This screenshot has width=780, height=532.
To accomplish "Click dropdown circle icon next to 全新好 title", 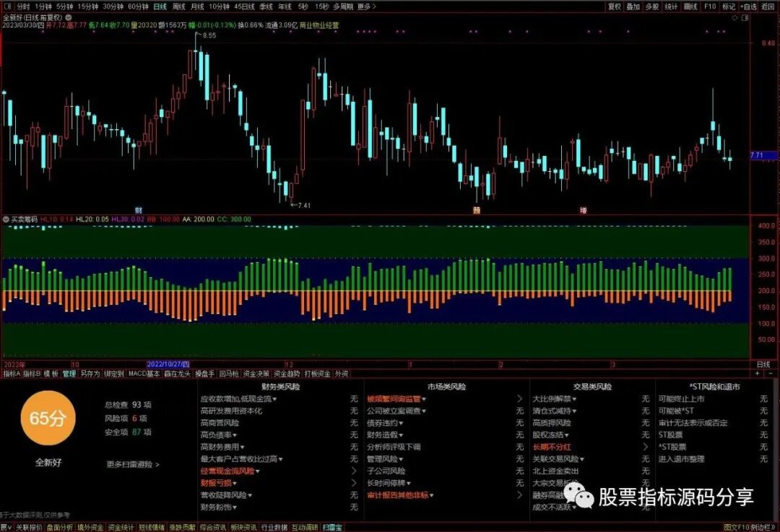I will 69,17.
